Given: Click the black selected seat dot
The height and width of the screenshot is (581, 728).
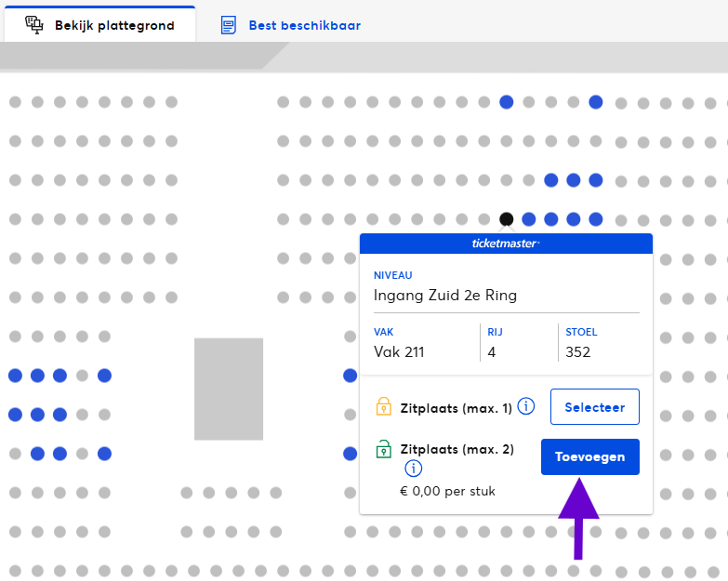Looking at the screenshot, I should coord(507,219).
